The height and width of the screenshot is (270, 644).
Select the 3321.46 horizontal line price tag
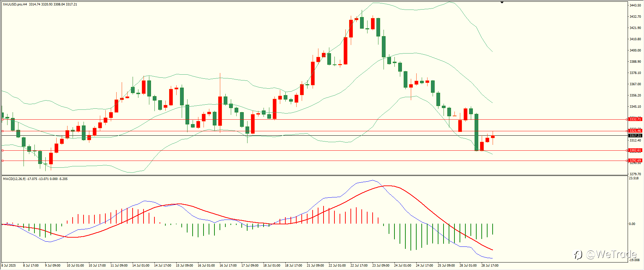pos(635,131)
